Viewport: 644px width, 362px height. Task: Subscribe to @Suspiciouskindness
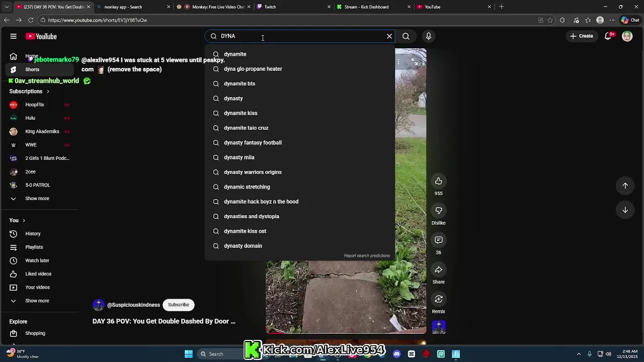click(x=179, y=305)
